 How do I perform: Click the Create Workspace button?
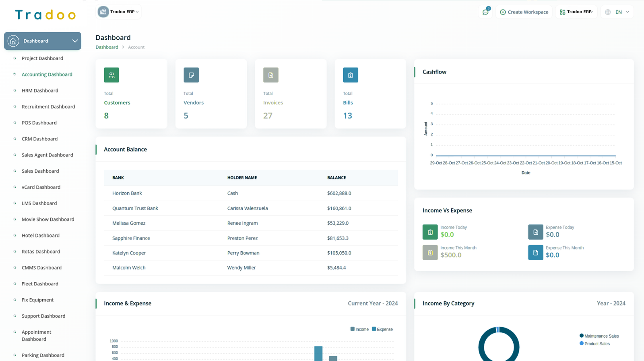(524, 12)
